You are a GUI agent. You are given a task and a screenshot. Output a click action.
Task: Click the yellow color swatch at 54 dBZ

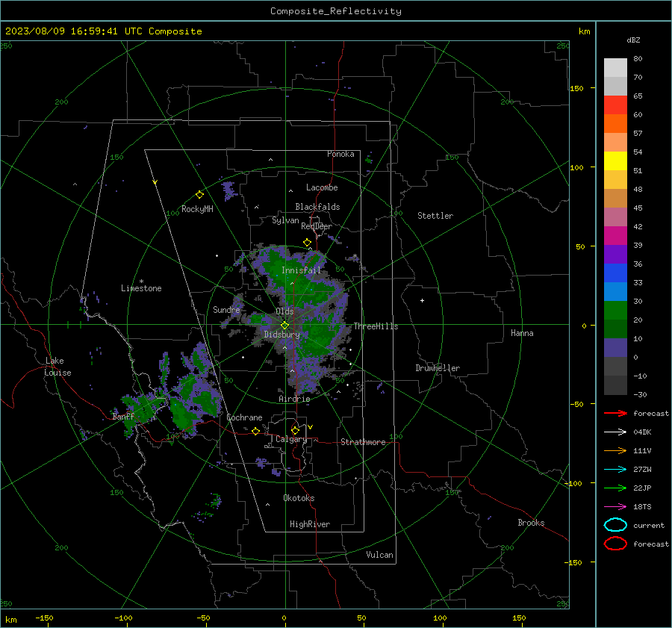point(615,161)
